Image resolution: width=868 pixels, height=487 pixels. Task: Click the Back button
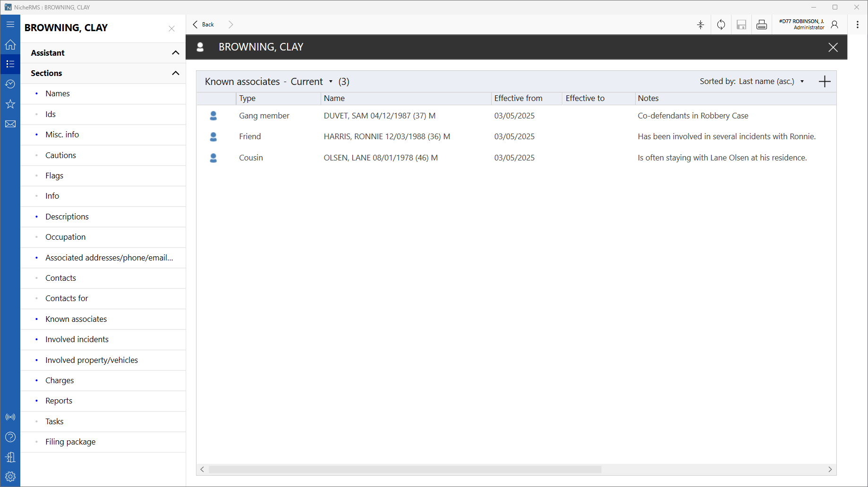(x=204, y=25)
